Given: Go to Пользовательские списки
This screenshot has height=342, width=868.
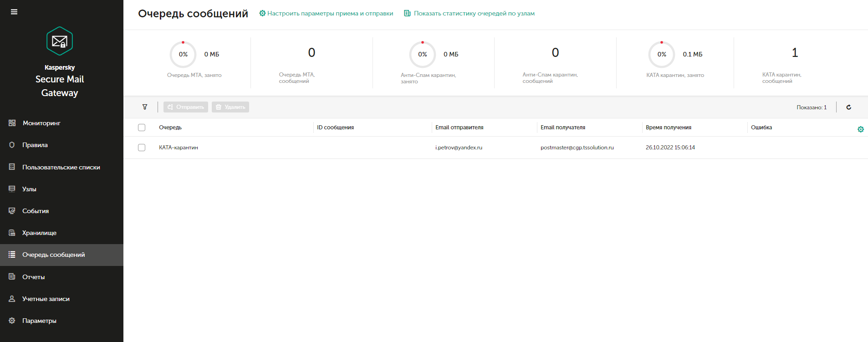Looking at the screenshot, I should (x=61, y=167).
